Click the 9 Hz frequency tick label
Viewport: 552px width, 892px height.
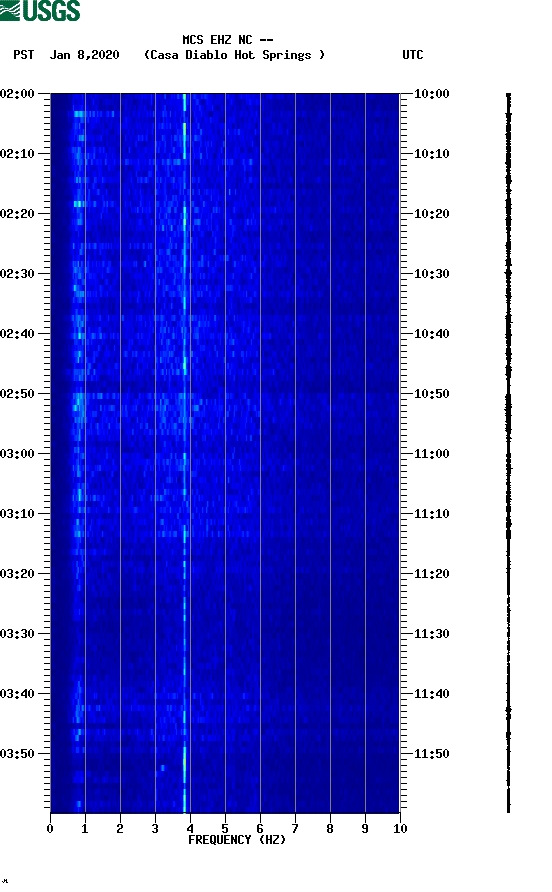pyautogui.click(x=365, y=828)
